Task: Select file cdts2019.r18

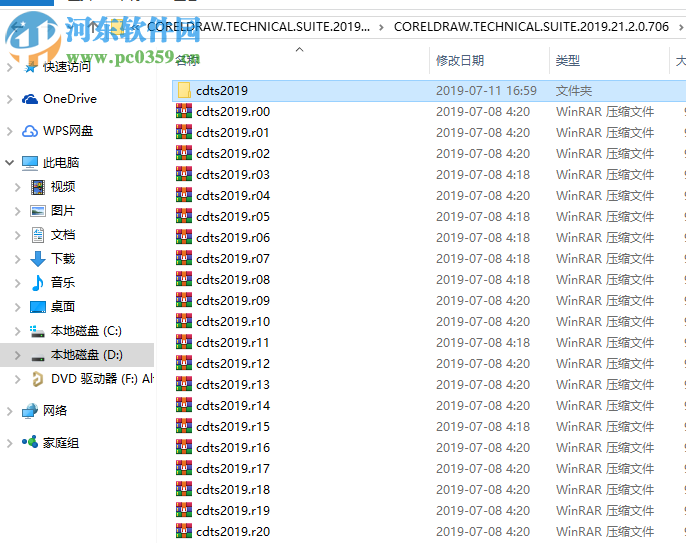Action: point(233,490)
